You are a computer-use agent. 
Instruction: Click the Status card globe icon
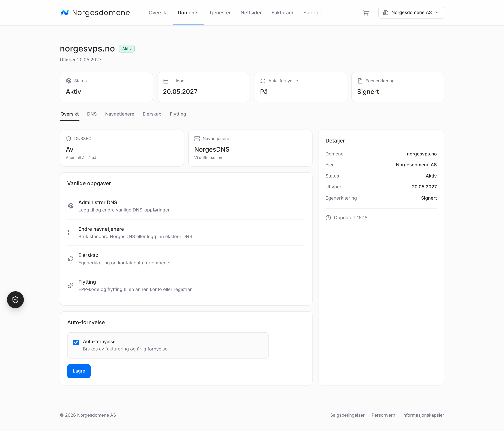(x=69, y=81)
